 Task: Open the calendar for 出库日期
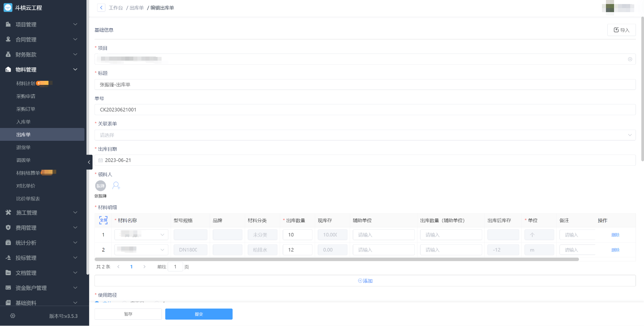click(101, 160)
